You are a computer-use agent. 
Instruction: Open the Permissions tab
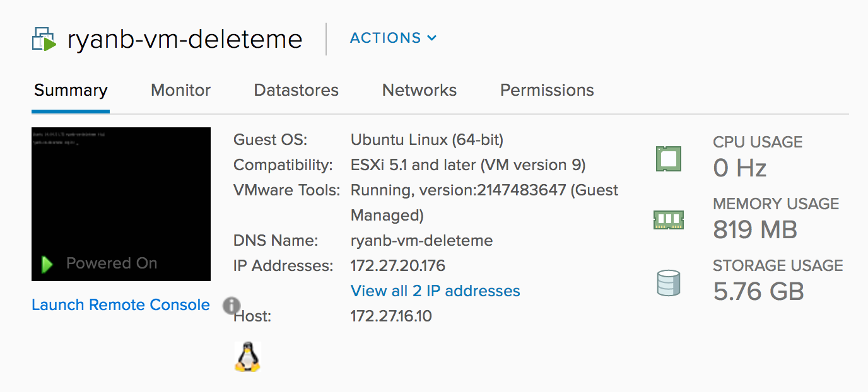click(547, 91)
